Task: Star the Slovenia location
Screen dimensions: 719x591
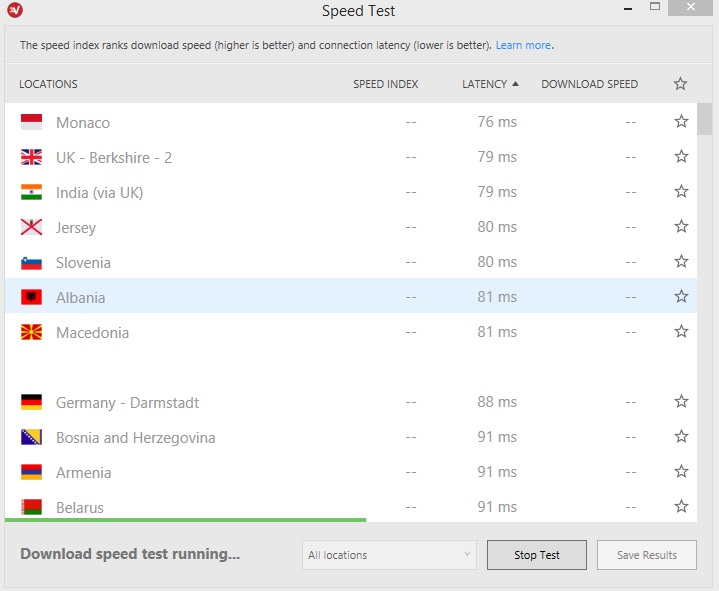Action: [x=681, y=261]
